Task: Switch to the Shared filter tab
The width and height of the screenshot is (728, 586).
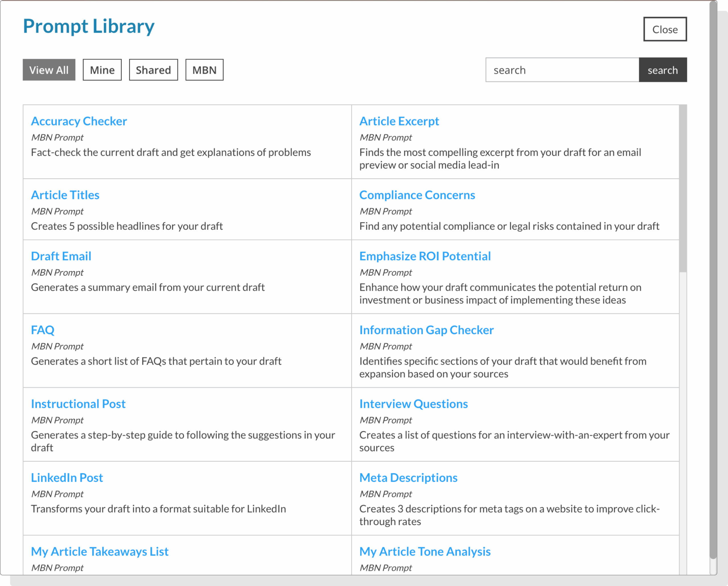Action: pyautogui.click(x=153, y=70)
